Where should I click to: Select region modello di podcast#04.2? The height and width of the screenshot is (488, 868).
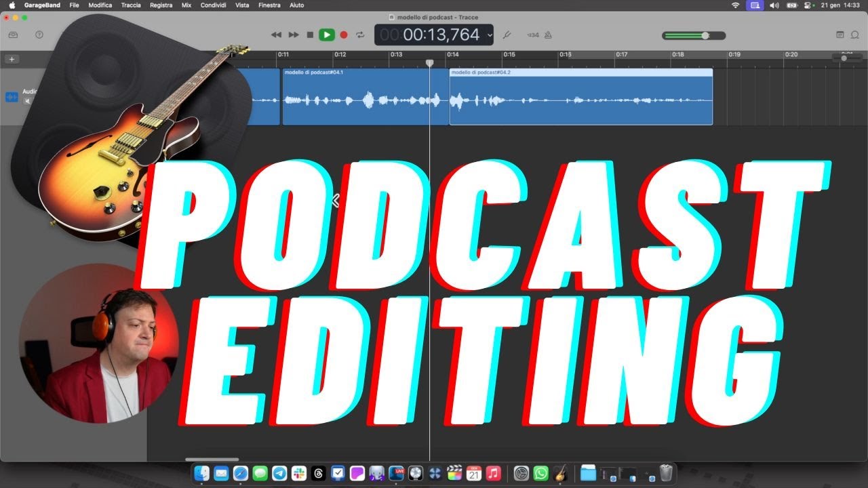[581, 96]
